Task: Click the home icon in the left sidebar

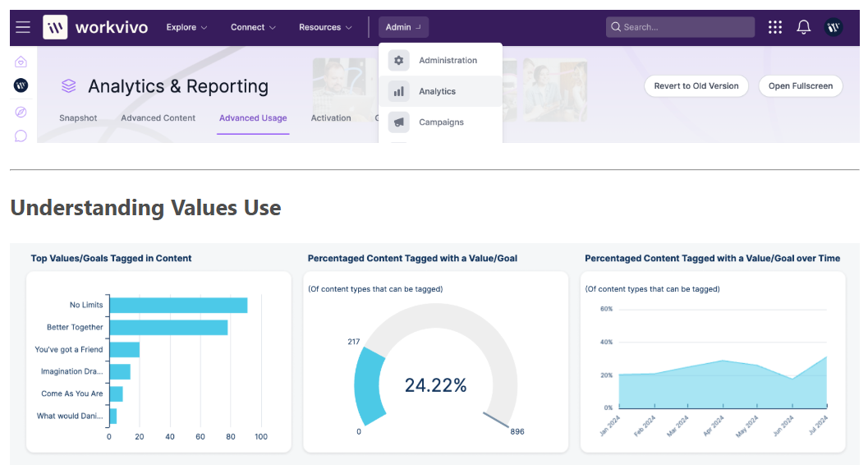Action: pyautogui.click(x=21, y=61)
